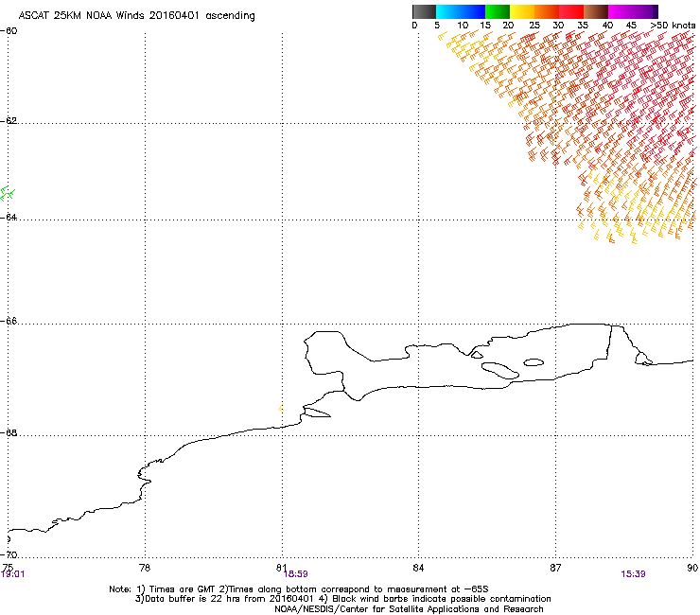Select the '10' label under the color bar
Image resolution: width=700 pixels, height=615 pixels.
pos(463,26)
